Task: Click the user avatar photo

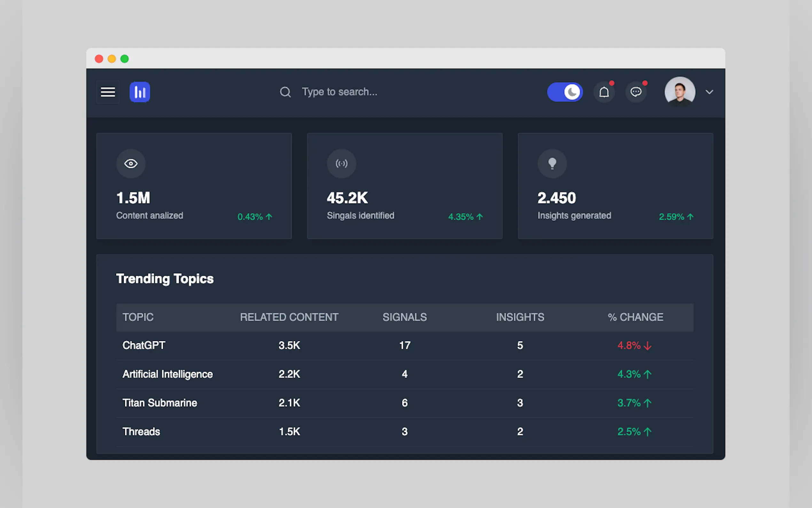Action: click(680, 92)
